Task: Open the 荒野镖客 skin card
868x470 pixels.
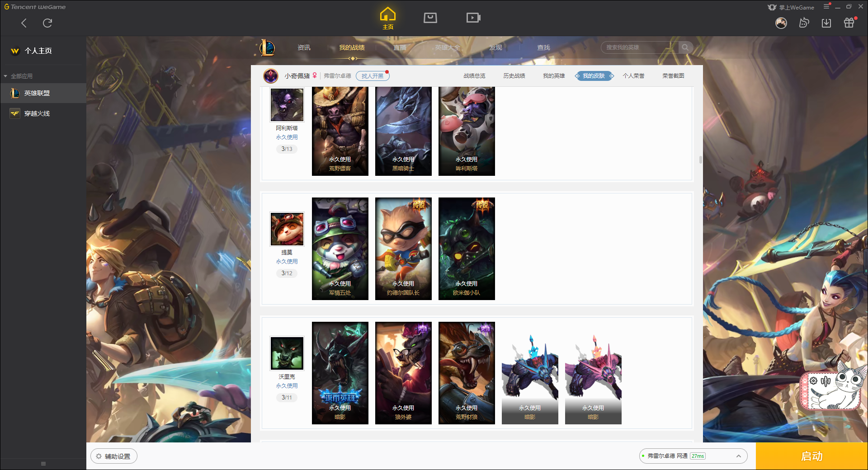Action: point(340,131)
